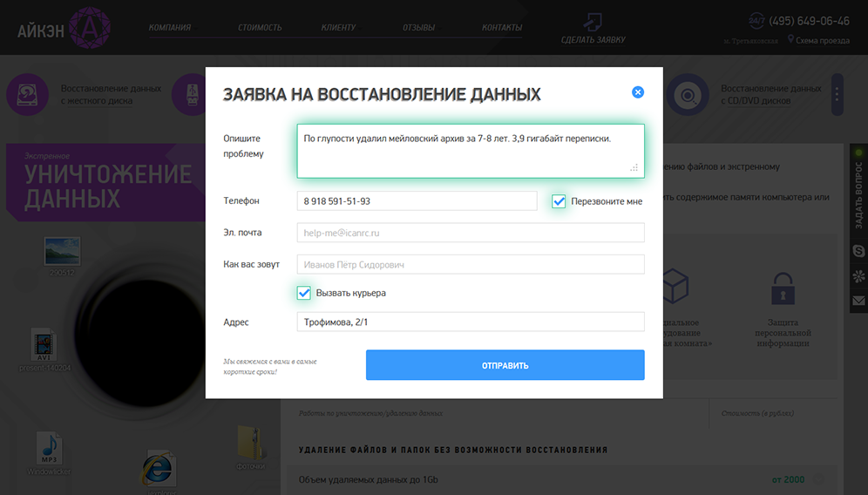Focus the Телефон input field

click(x=417, y=201)
